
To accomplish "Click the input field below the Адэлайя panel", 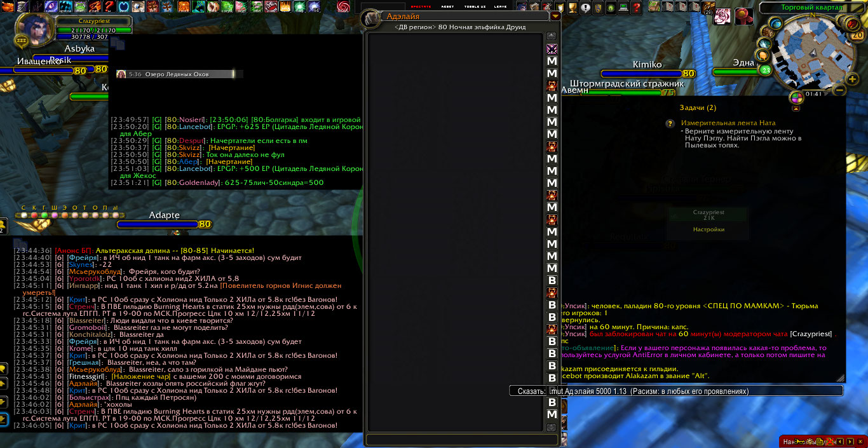I will (x=462, y=440).
